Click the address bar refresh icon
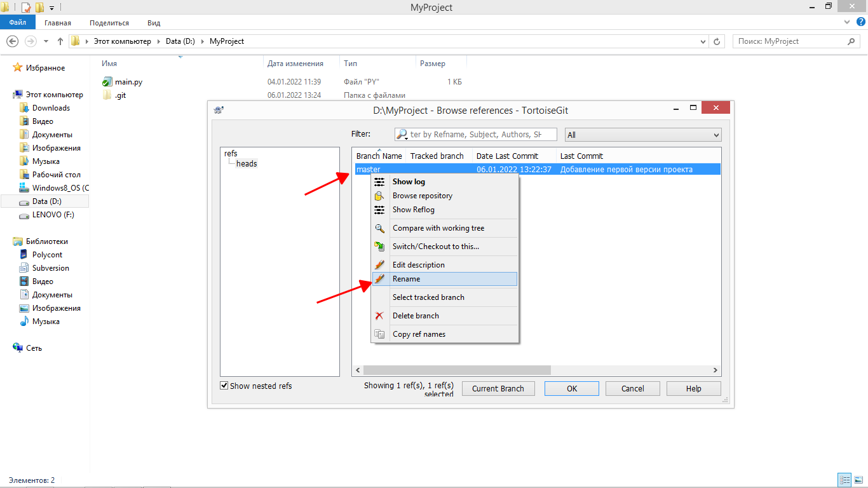This screenshot has height=488, width=868. click(x=717, y=41)
